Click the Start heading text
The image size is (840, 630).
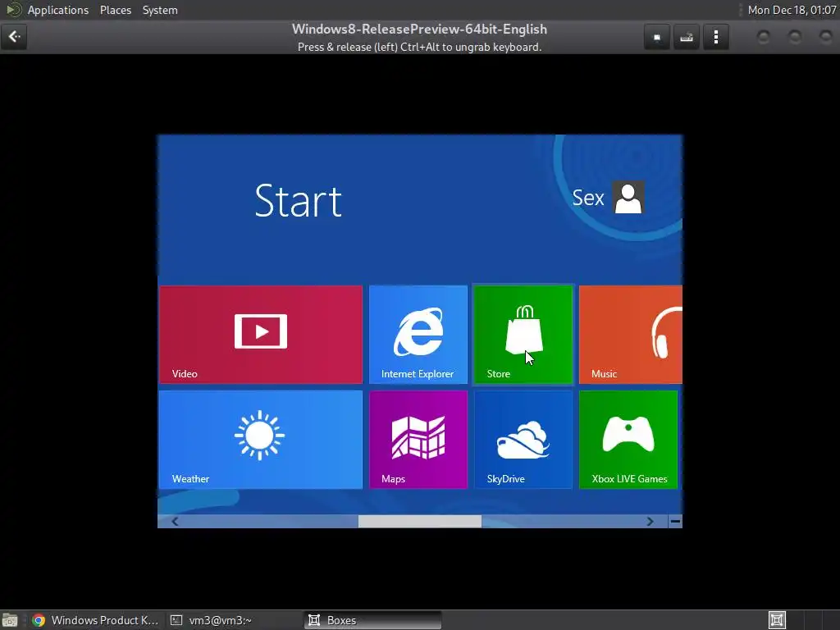[298, 201]
